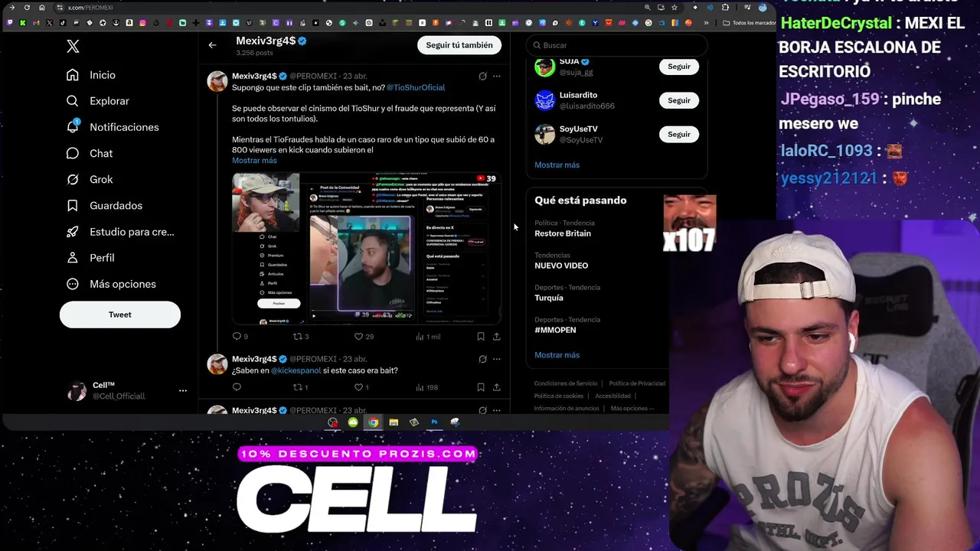The image size is (980, 551).
Task: Open Grok in sidebar
Action: (x=90, y=179)
